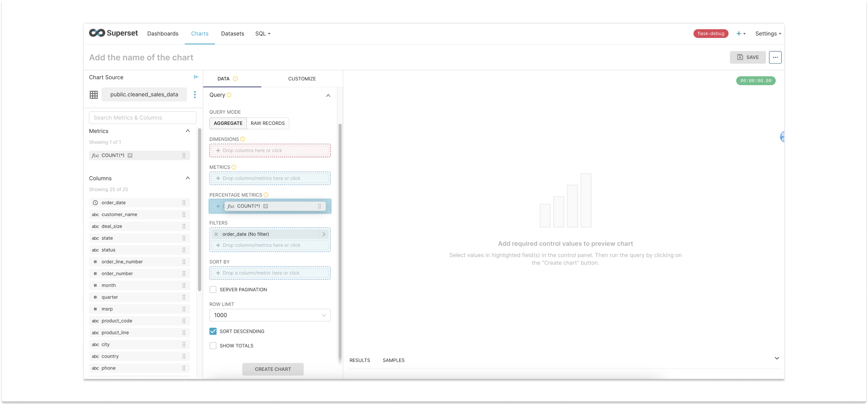Open the Row Limit dropdown
Viewport: 868px width, 405px height.
click(270, 315)
